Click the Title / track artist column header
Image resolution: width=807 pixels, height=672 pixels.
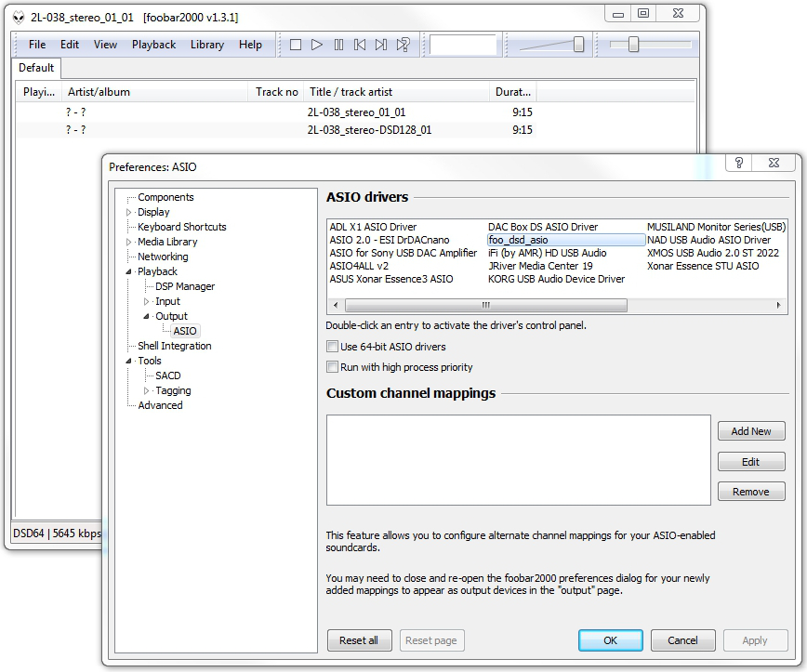tap(396, 92)
